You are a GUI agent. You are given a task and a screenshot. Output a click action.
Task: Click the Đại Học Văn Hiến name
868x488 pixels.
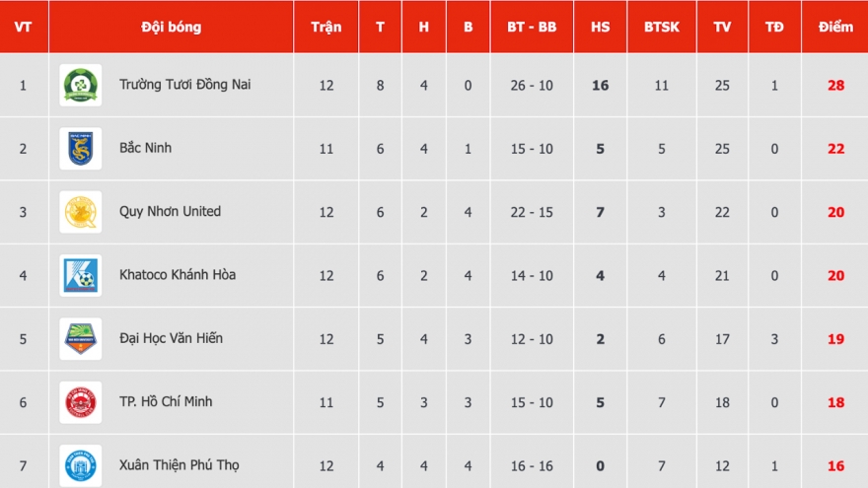pos(171,338)
